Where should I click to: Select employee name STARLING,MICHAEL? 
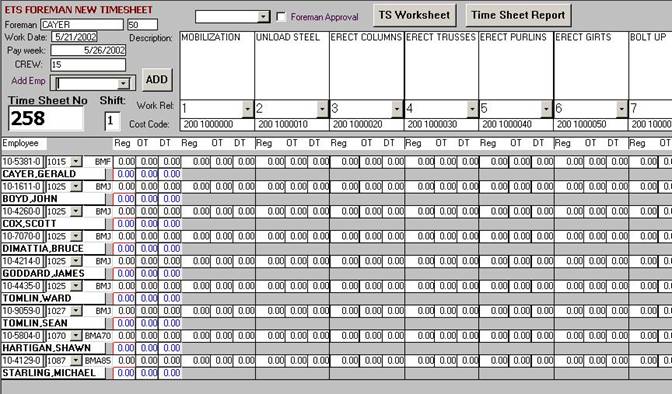click(53, 373)
